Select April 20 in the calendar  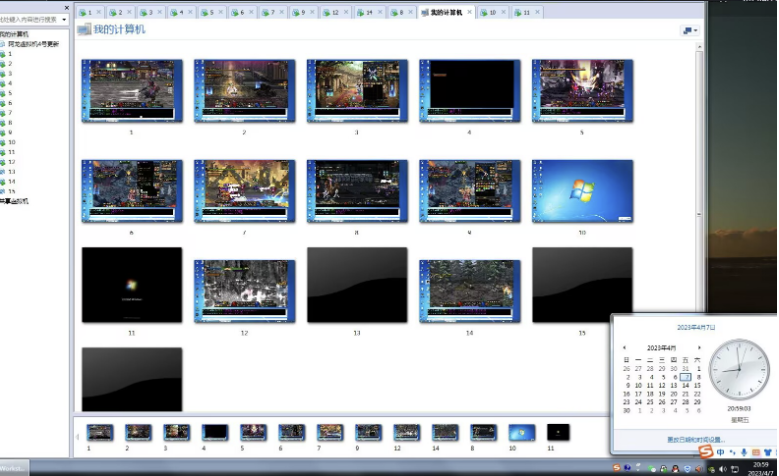674,394
